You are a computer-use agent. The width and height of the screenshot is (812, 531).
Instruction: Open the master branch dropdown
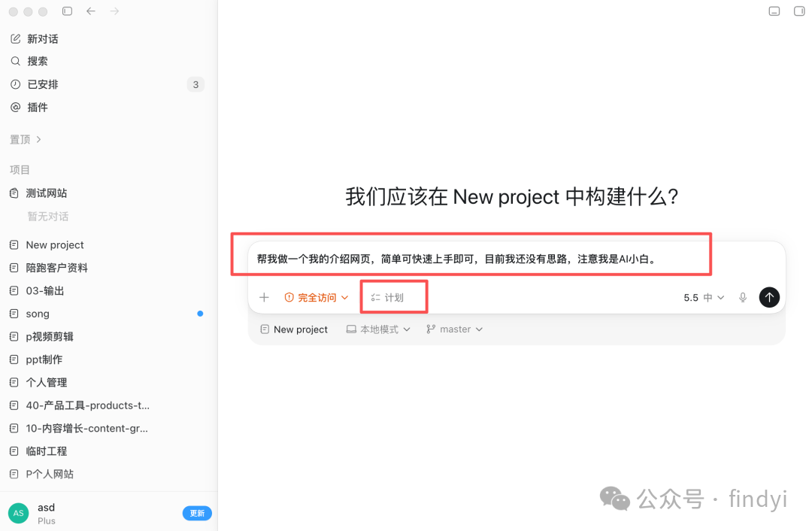click(454, 329)
